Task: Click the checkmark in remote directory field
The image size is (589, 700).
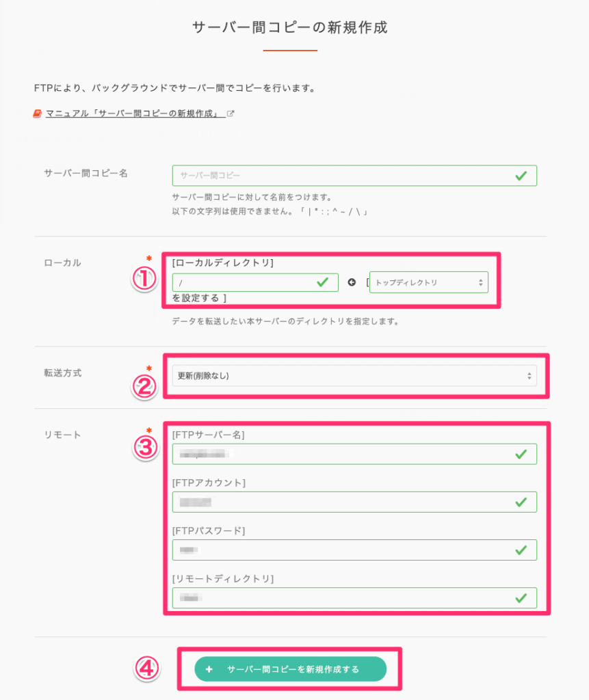Action: tap(521, 598)
